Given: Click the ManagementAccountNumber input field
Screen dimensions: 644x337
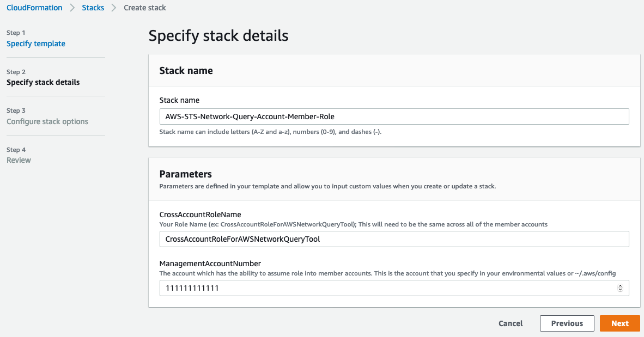Looking at the screenshot, I should click(x=387, y=288).
